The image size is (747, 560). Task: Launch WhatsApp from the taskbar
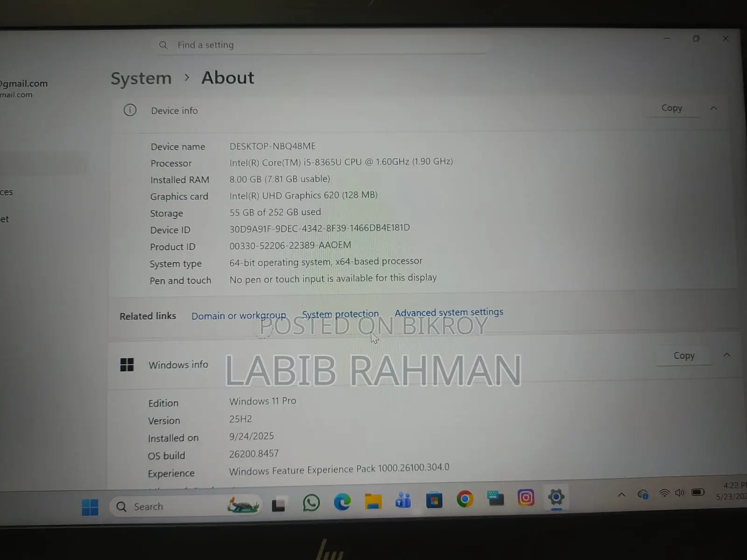point(311,503)
